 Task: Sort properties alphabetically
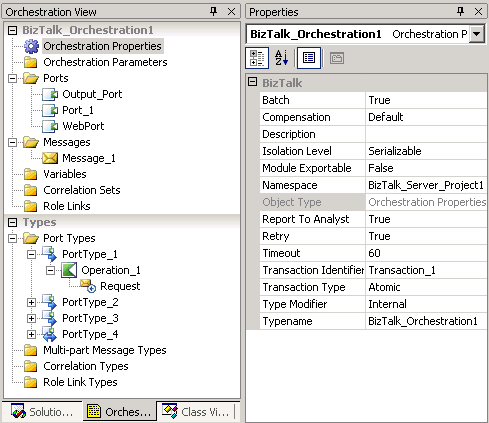[x=282, y=58]
